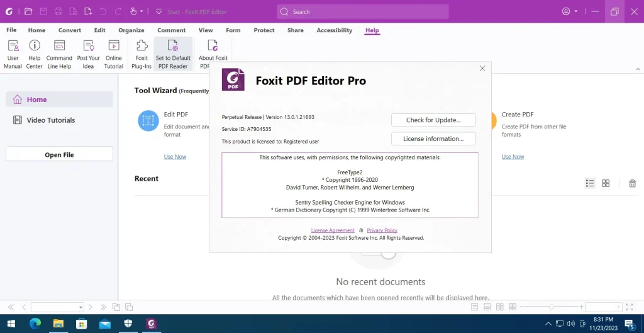
Task: Open the zoom level dropdown in status bar
Action: (x=619, y=308)
